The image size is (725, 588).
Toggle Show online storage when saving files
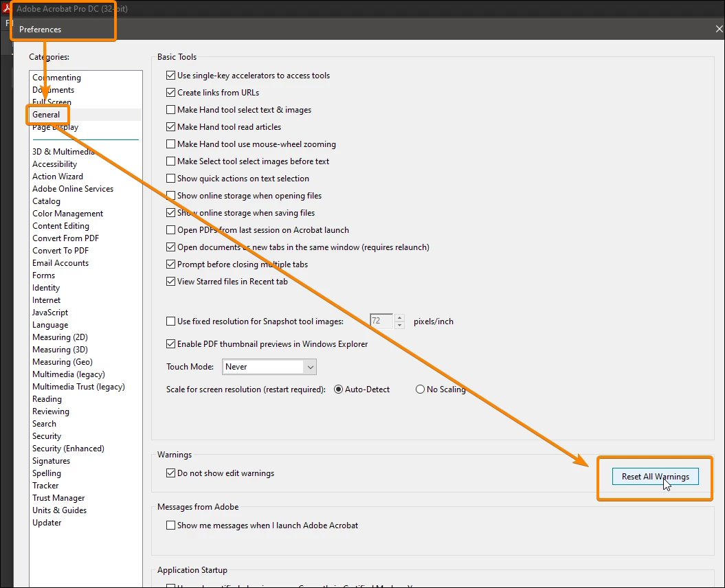point(170,213)
